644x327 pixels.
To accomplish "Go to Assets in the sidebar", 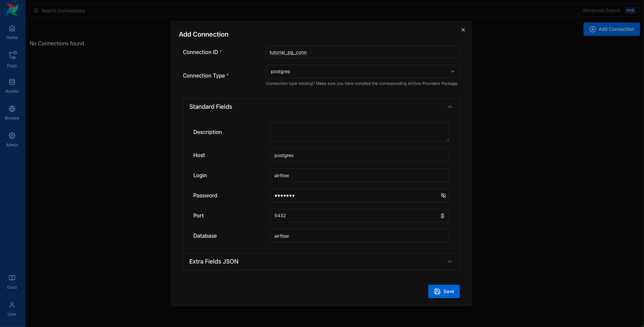I will [12, 86].
